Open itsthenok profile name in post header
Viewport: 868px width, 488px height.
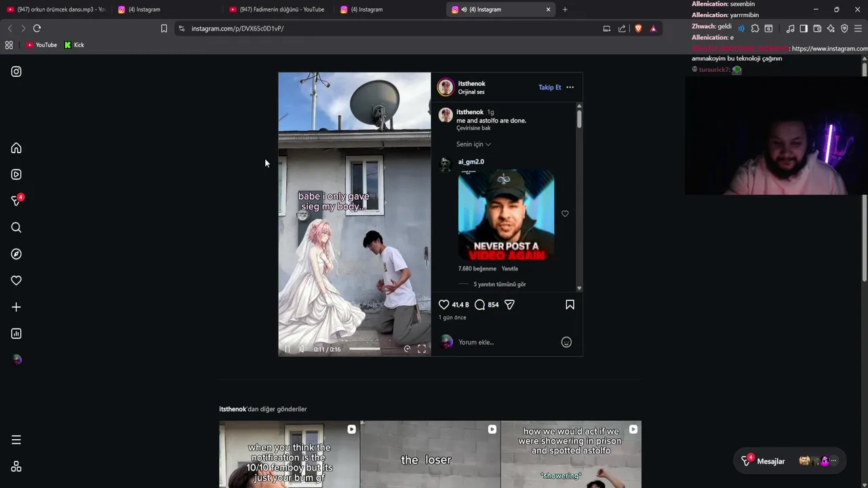pos(471,83)
